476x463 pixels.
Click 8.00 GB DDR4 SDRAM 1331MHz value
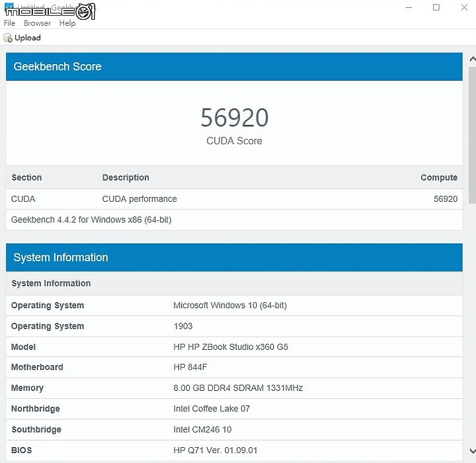238,388
